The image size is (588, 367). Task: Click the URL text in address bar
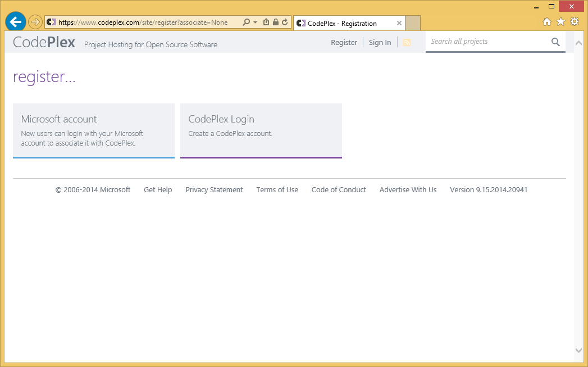click(x=143, y=22)
